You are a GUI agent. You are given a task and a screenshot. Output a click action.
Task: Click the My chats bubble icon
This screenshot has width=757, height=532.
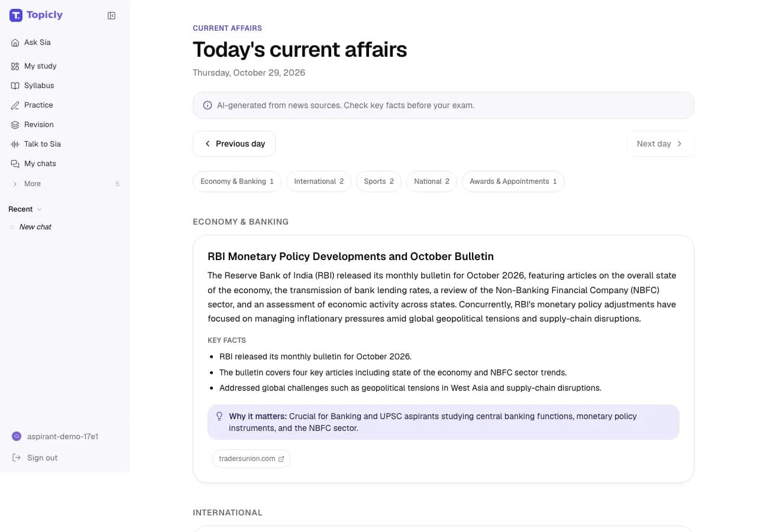click(15, 164)
